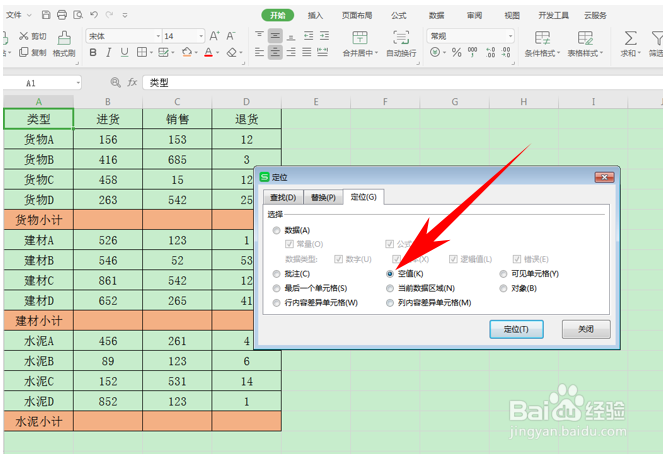Screen dimensions: 663x455
Task: Enable auto wrap text icon
Action: tap(401, 38)
